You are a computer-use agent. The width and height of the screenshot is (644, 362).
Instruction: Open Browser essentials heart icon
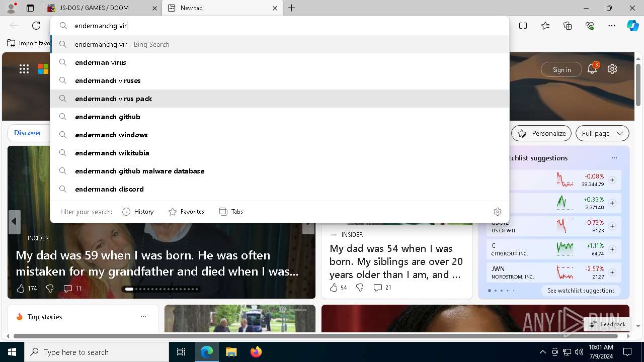tap(590, 26)
